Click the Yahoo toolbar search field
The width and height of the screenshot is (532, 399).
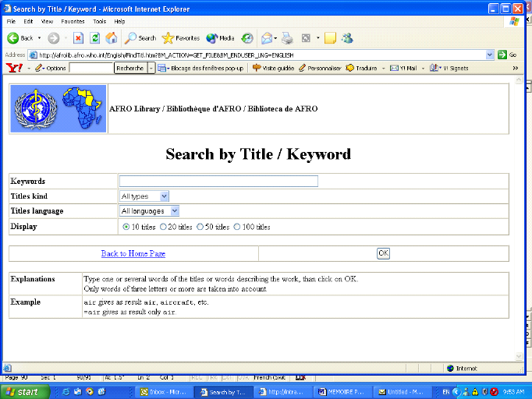[x=91, y=68]
